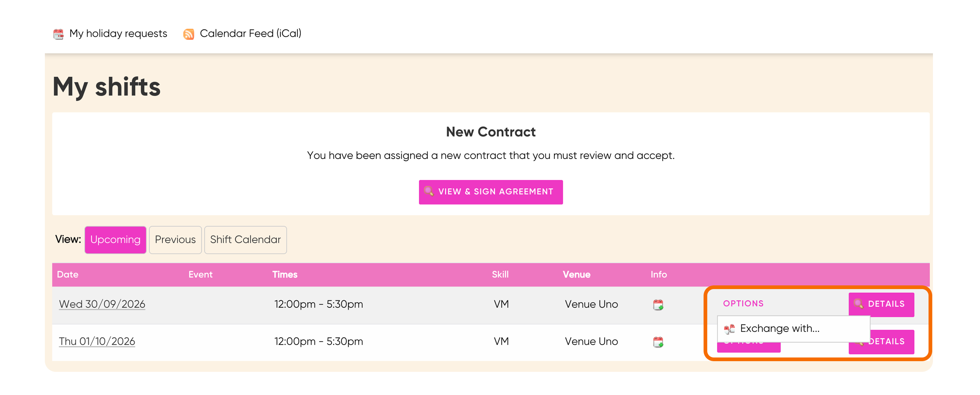Click View & Sign Agreement button
This screenshot has width=980, height=395.
pos(491,192)
